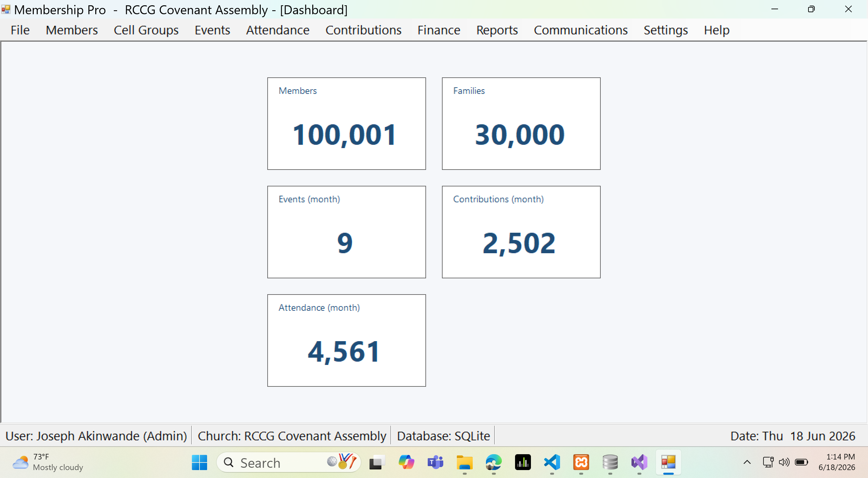The height and width of the screenshot is (478, 868).
Task: Open the File menu
Action: pyautogui.click(x=20, y=30)
